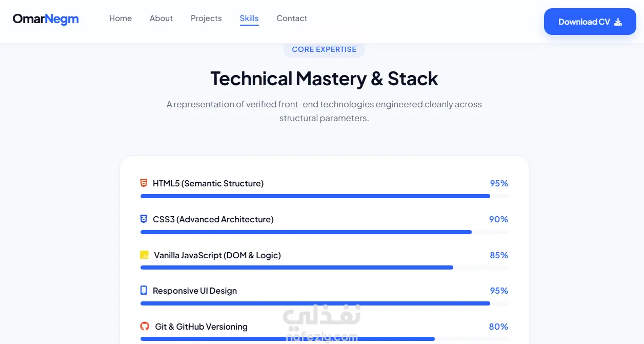Viewport: 644px width, 344px height.
Task: Click the "Responsive UI Design" label
Action: [x=195, y=291]
